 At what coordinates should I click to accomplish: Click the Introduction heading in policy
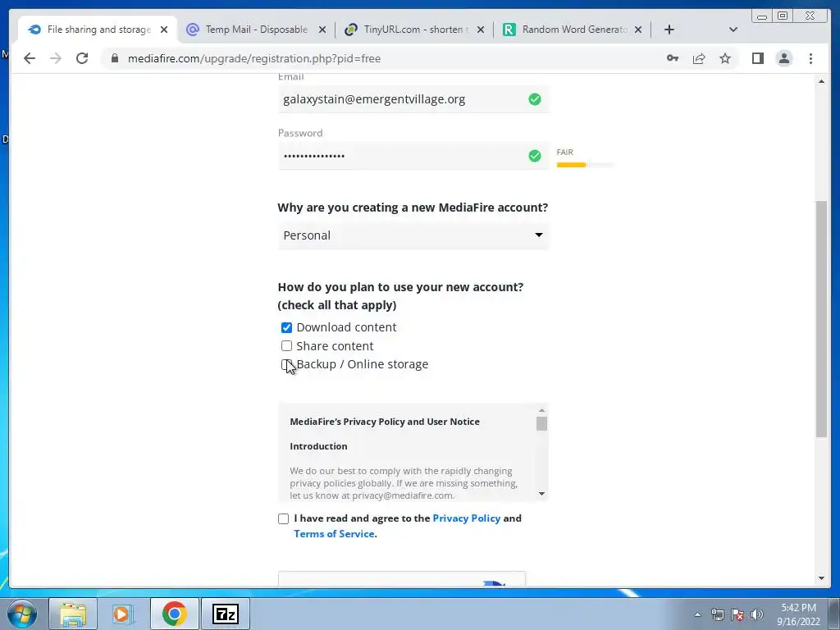pyautogui.click(x=318, y=446)
